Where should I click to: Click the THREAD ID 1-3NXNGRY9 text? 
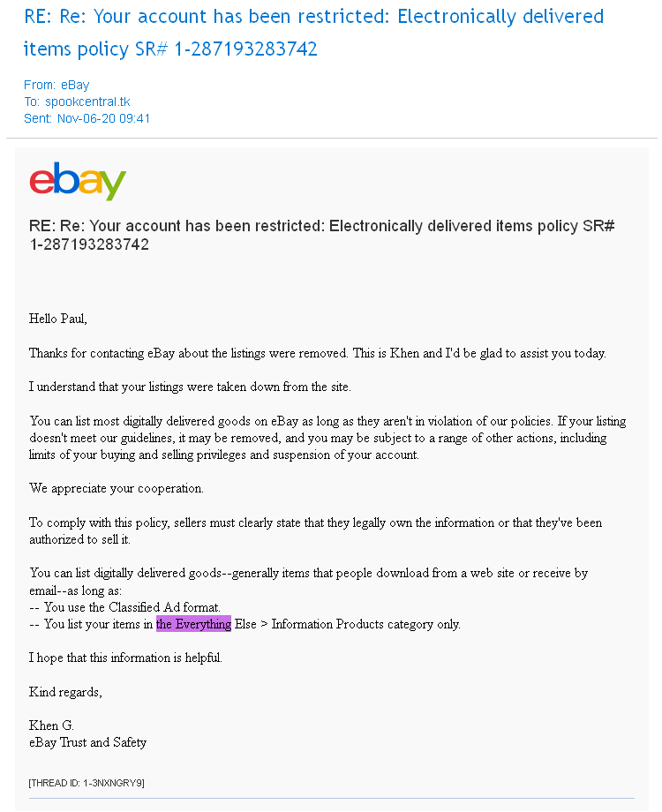pos(87,783)
